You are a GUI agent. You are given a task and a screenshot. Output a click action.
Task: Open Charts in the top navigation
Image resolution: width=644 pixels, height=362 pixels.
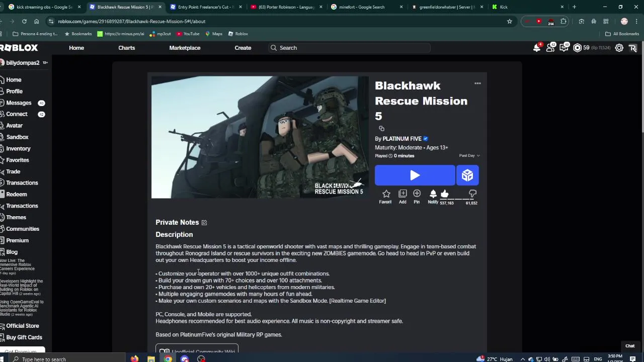[126, 48]
